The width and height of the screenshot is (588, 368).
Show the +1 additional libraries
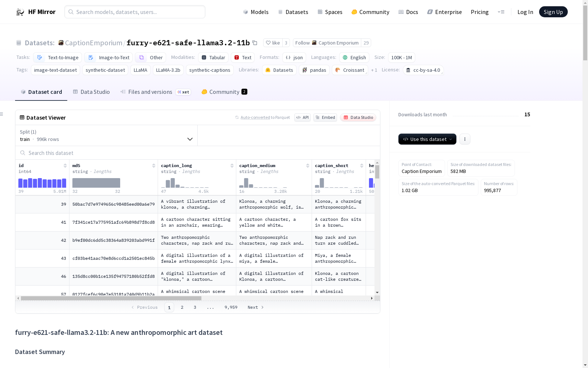[x=374, y=70]
